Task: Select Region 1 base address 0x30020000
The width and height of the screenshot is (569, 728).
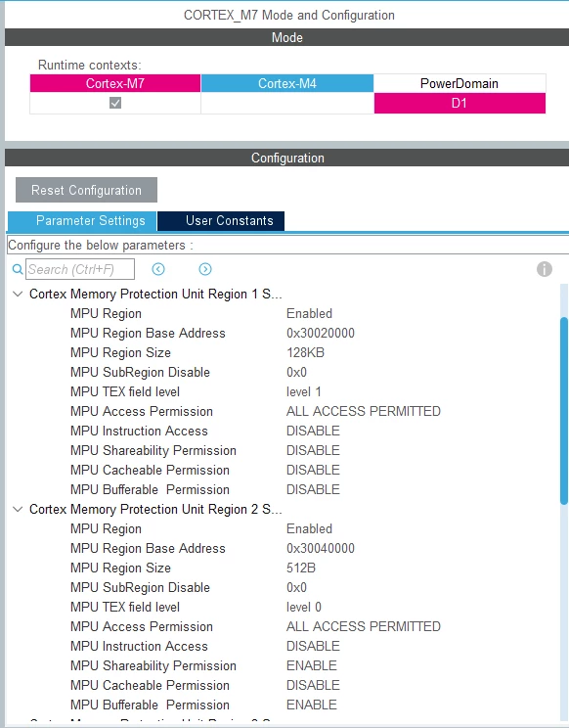Action: (x=321, y=333)
